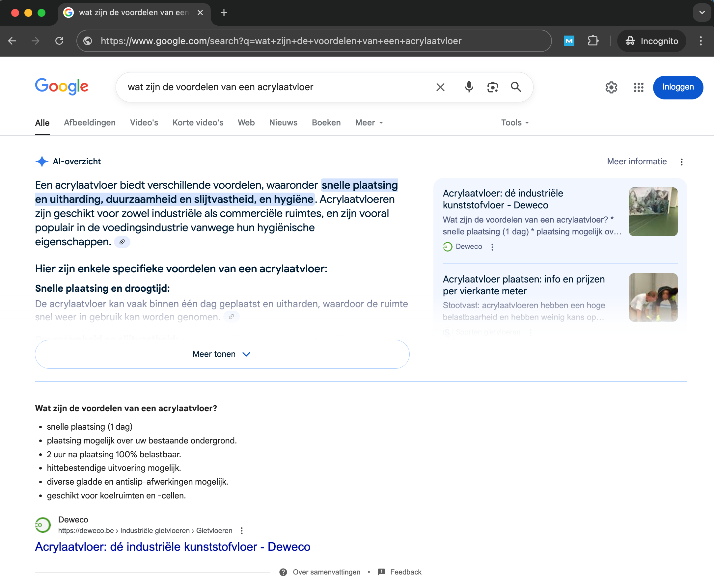Click Meer informatie link
Screen dimensions: 714x588
coord(637,162)
